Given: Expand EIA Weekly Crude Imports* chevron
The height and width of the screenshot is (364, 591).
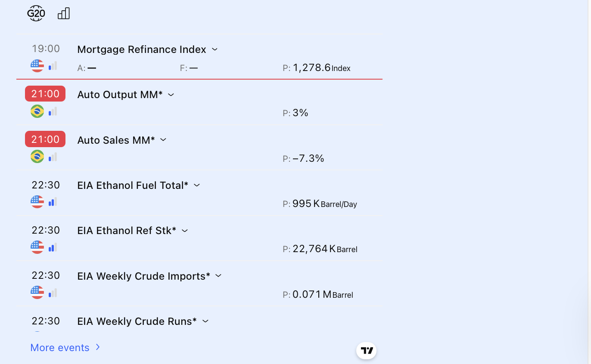Looking at the screenshot, I should point(218,276).
